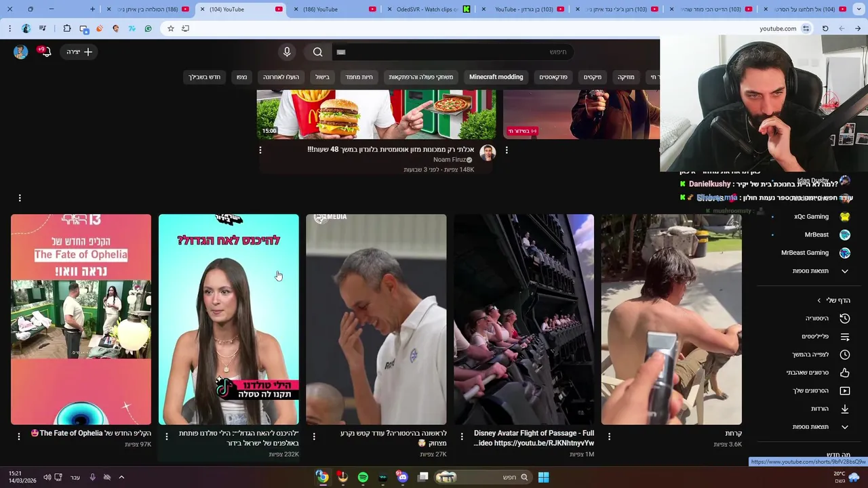Open the media control playlist icon in toolbar
This screenshot has width=868, height=488.
click(x=43, y=28)
